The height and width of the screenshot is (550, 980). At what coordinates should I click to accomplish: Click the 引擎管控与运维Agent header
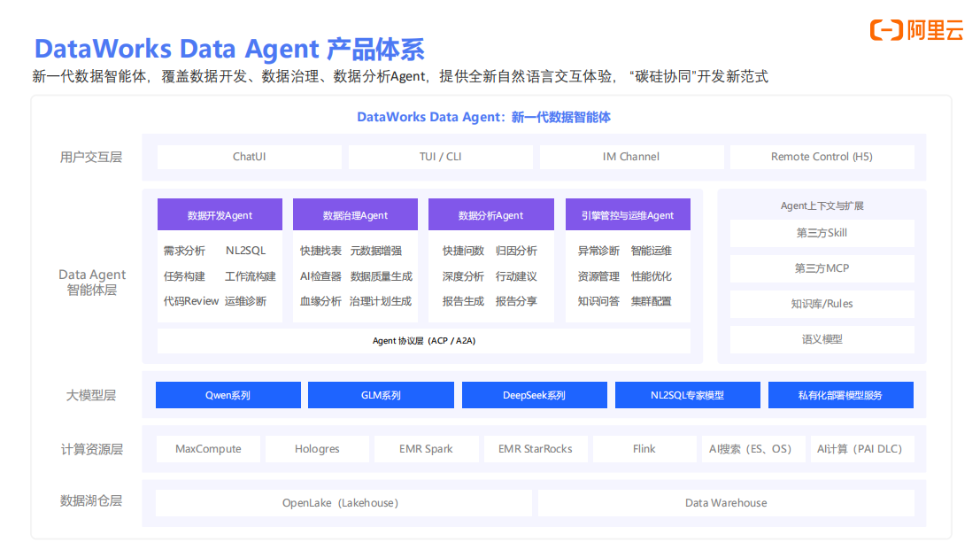629,215
